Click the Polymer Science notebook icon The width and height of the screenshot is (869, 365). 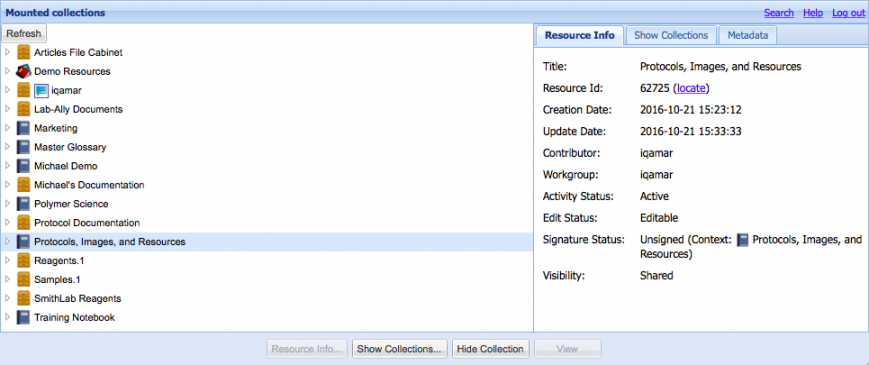click(23, 204)
